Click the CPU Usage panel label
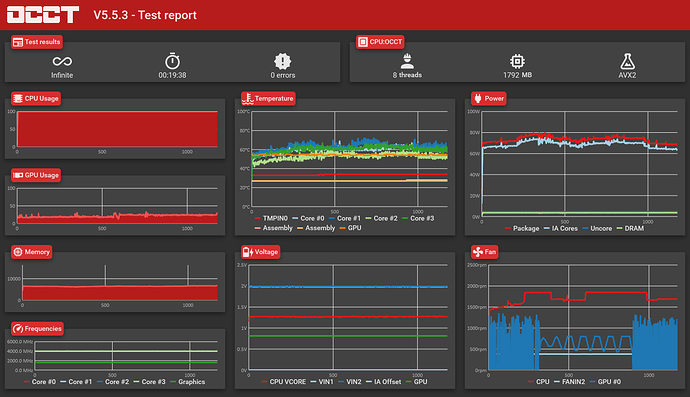This screenshot has width=690, height=397. [36, 98]
